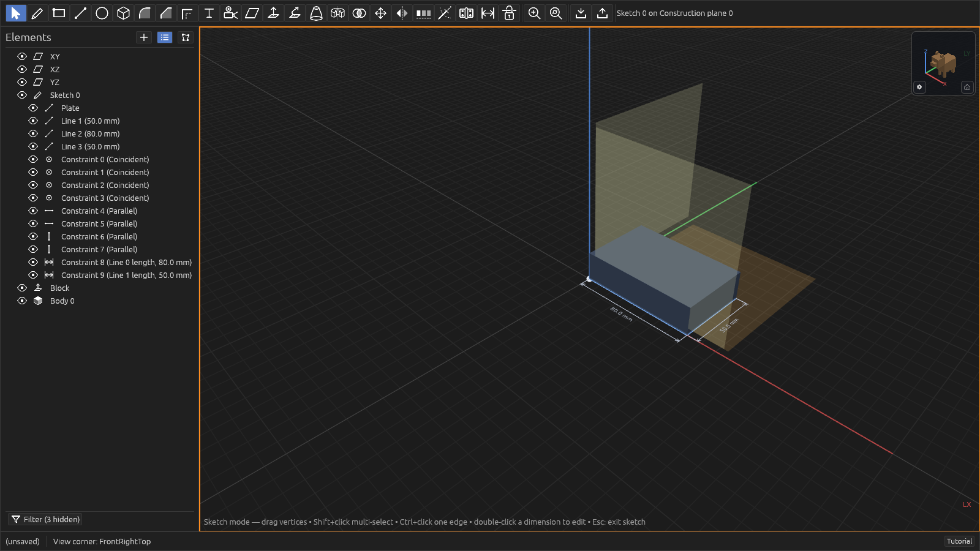Click the View corner: FrontRightTop status
The width and height of the screenshot is (980, 551).
coord(102,541)
